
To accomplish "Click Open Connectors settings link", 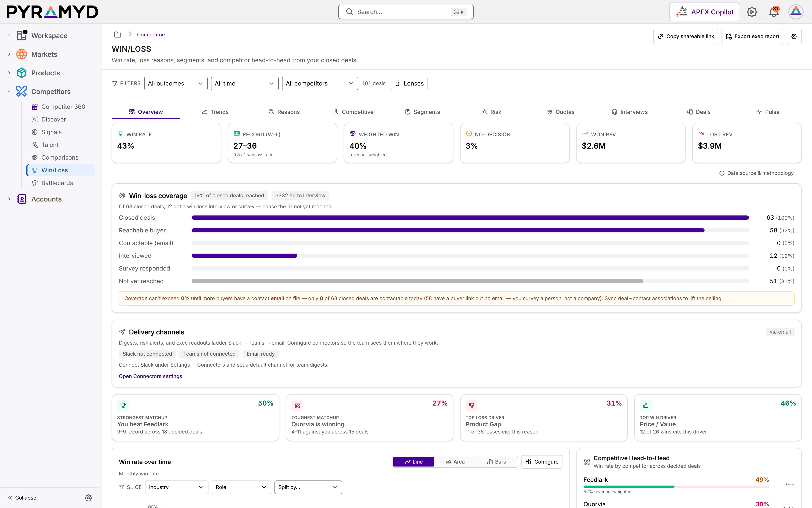I will tap(150, 376).
